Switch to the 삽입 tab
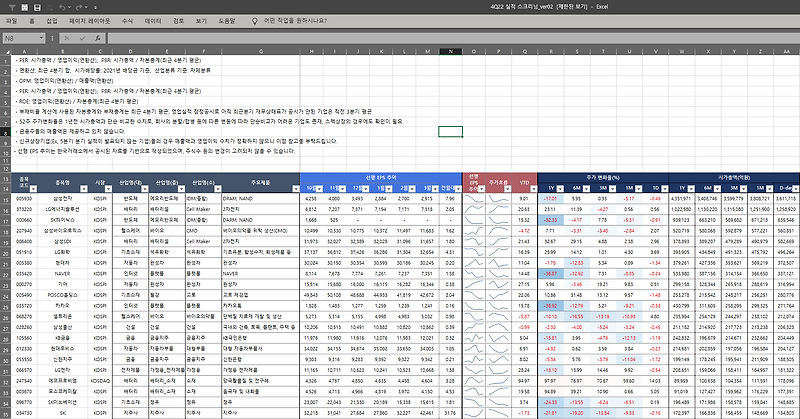 coord(52,21)
